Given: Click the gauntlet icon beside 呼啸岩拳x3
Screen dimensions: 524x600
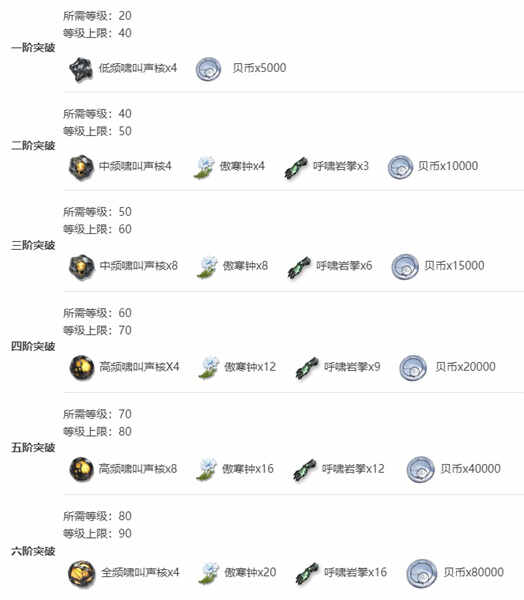Looking at the screenshot, I should (x=296, y=168).
